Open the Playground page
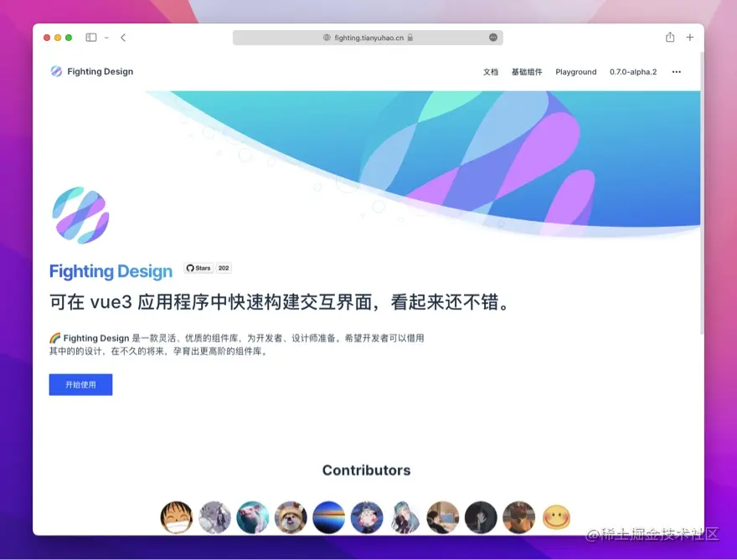 click(x=575, y=72)
